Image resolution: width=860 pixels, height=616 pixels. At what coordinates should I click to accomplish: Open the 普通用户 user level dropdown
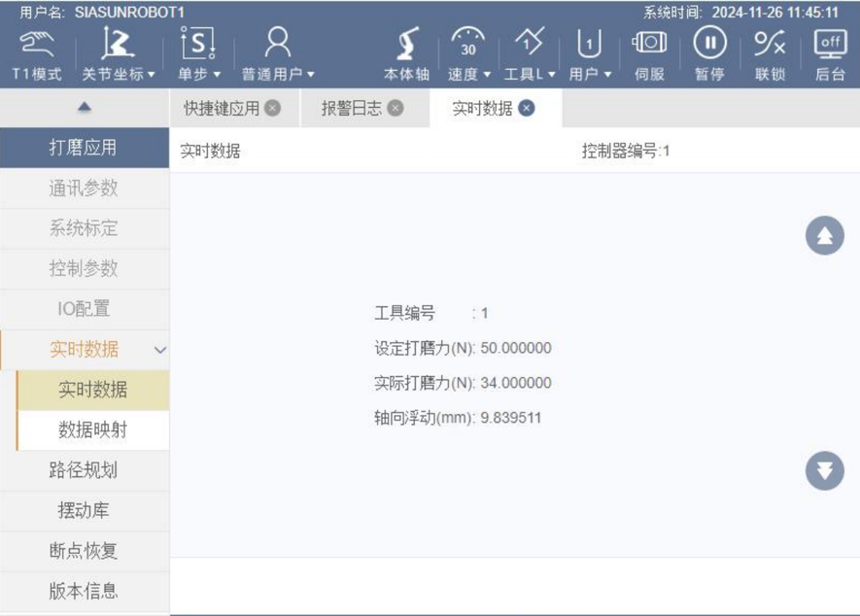tap(278, 56)
